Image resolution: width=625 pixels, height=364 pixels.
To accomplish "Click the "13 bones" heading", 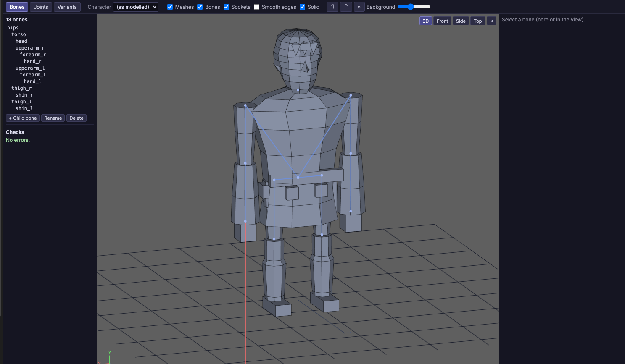I will [17, 20].
